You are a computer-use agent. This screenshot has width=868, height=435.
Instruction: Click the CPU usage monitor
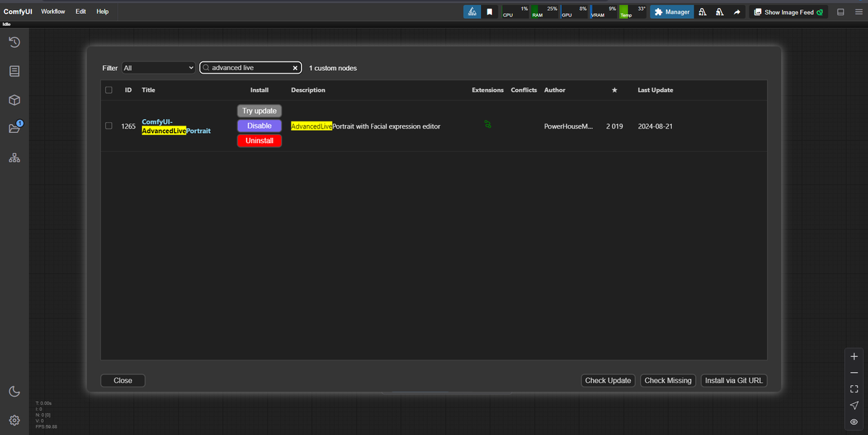click(515, 12)
